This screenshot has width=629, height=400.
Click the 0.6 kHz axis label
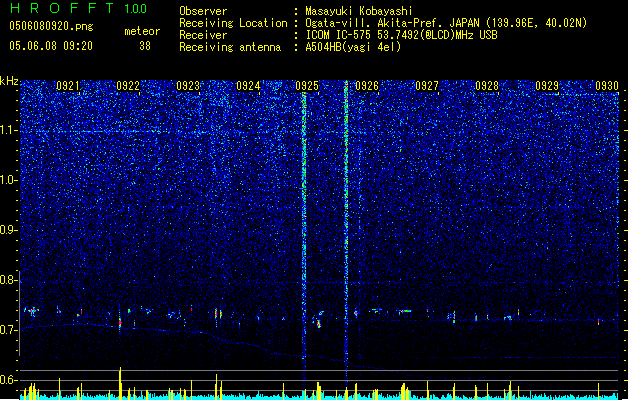click(x=8, y=380)
